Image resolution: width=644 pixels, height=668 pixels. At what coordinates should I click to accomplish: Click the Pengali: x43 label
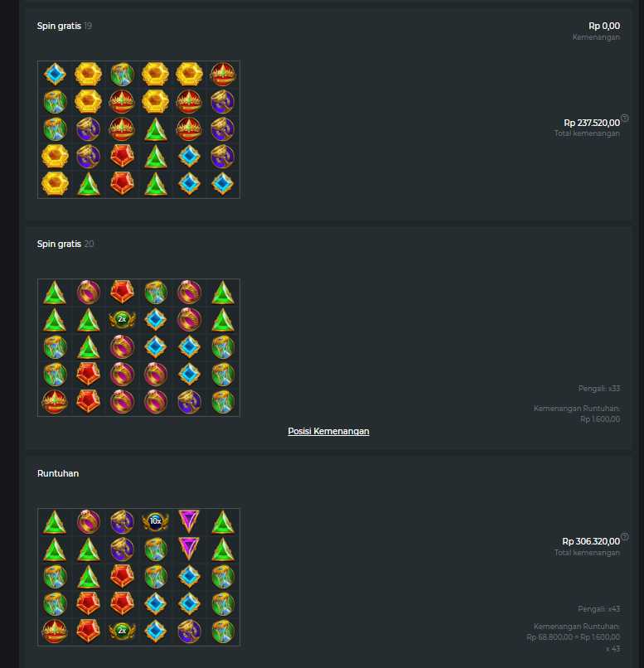point(599,609)
